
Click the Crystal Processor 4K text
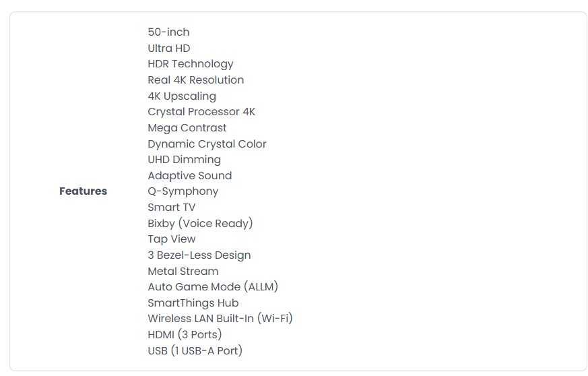tap(201, 111)
